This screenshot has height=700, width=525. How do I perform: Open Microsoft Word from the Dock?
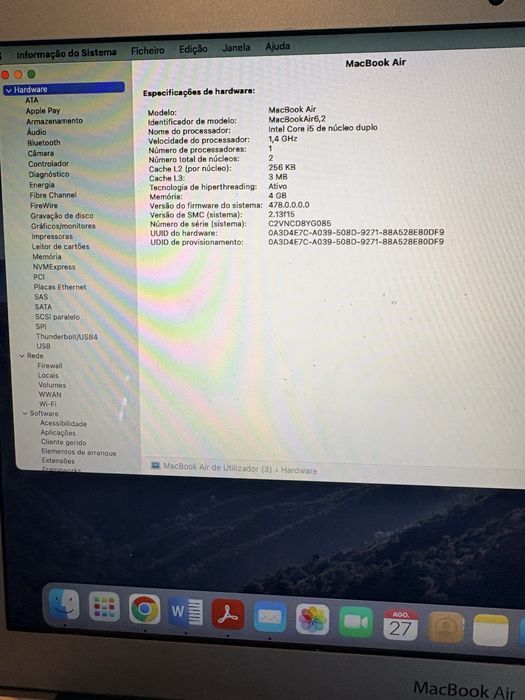coord(186,612)
